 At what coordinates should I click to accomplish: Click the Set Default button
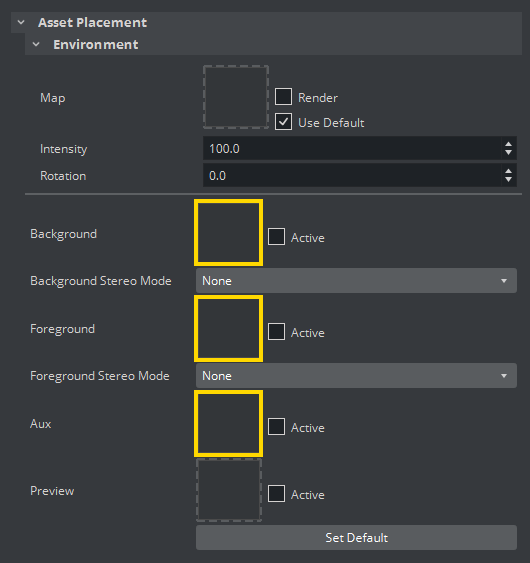(356, 538)
